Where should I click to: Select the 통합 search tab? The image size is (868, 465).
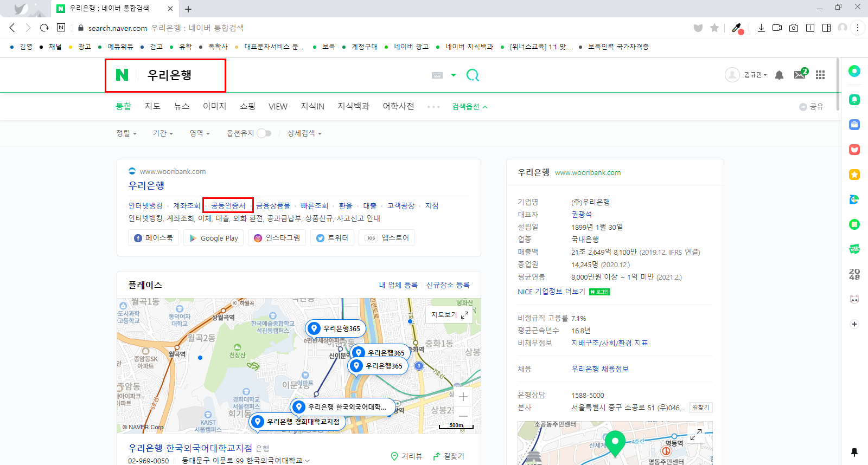point(124,106)
